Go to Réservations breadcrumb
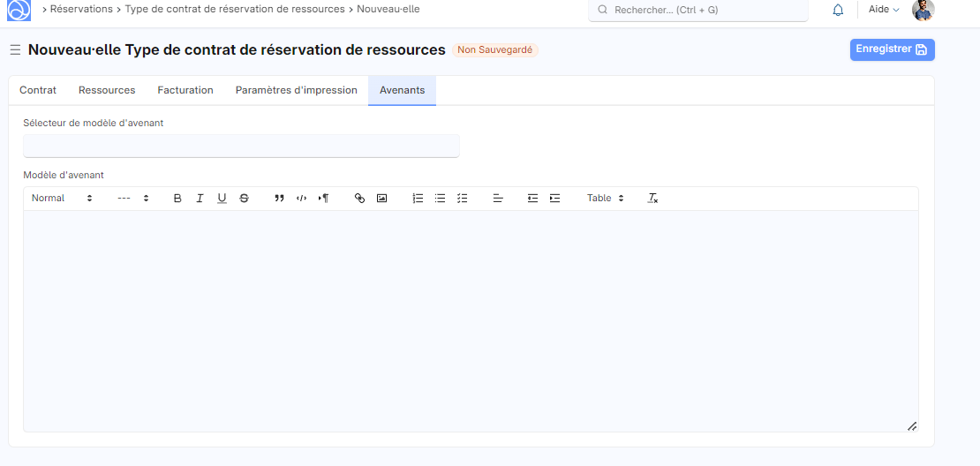Screen dimensions: 980x466 tap(81, 10)
